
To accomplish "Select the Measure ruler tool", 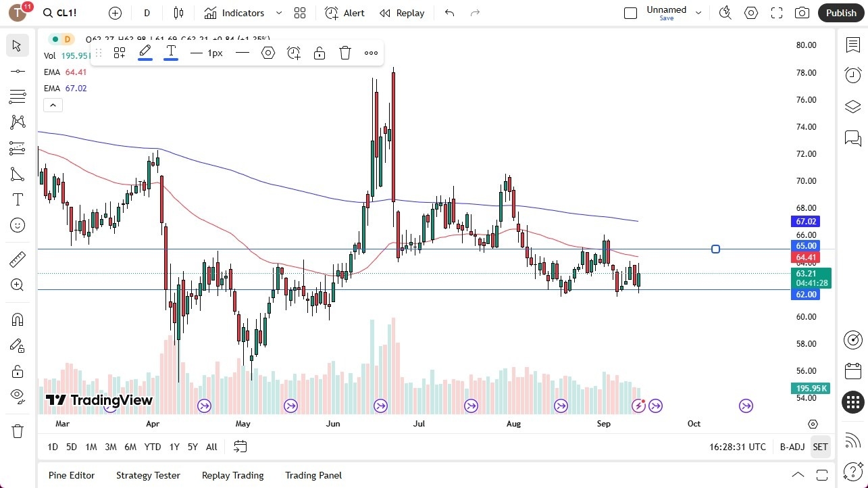I will 18,259.
